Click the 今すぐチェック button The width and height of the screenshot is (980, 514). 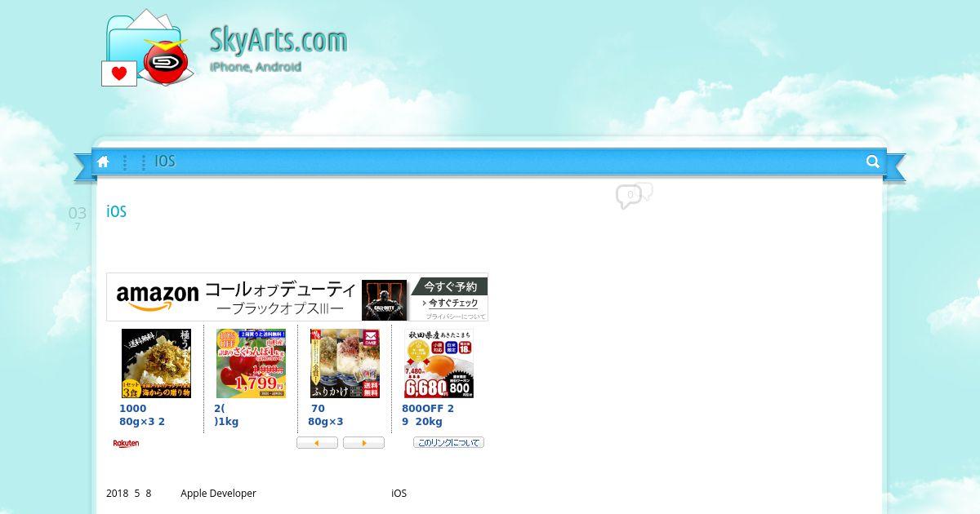(450, 304)
